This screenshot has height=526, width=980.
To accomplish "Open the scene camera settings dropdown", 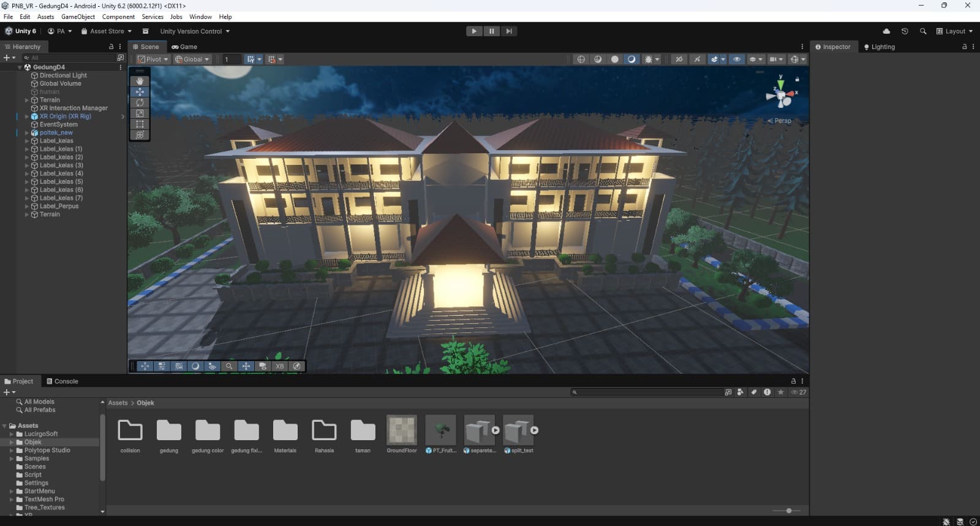I will pos(775,59).
